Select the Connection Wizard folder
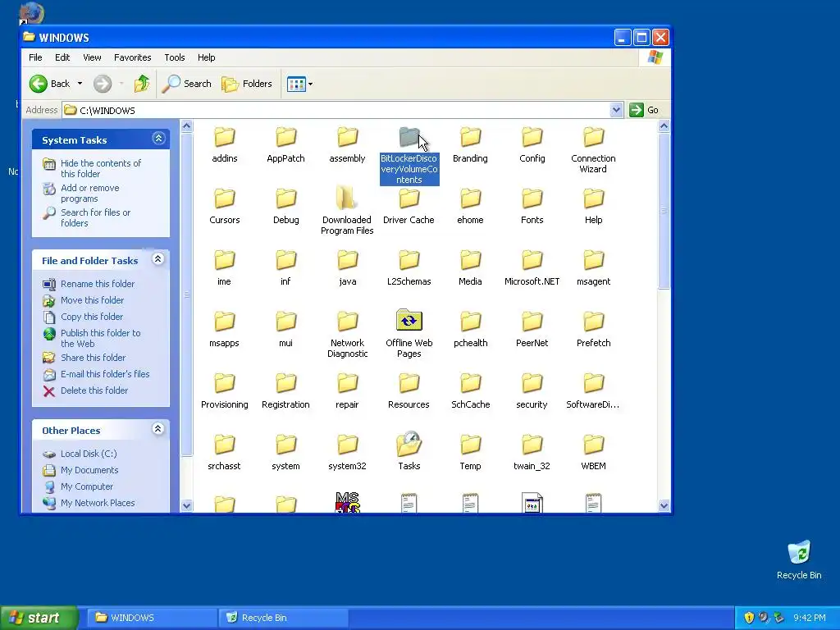 [x=593, y=150]
